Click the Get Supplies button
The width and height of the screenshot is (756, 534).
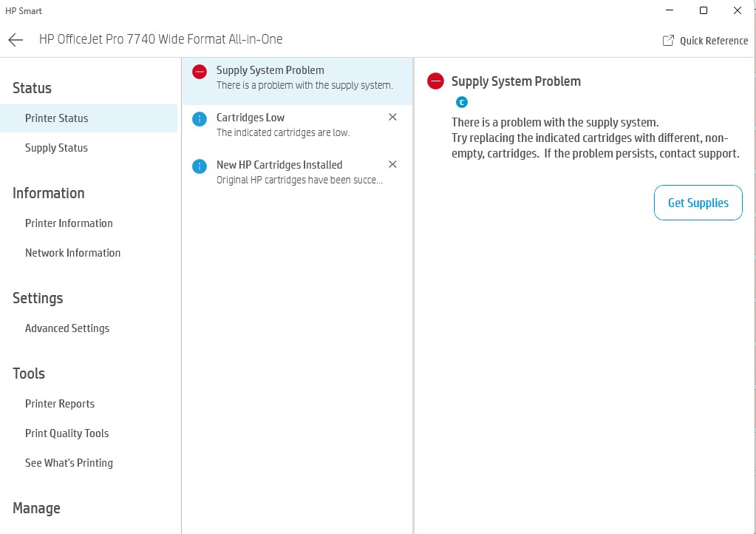coord(698,203)
